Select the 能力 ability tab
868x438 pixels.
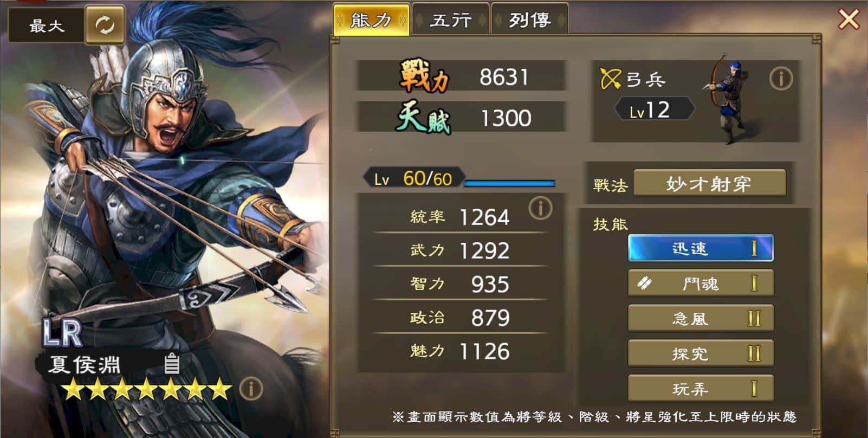pyautogui.click(x=372, y=21)
